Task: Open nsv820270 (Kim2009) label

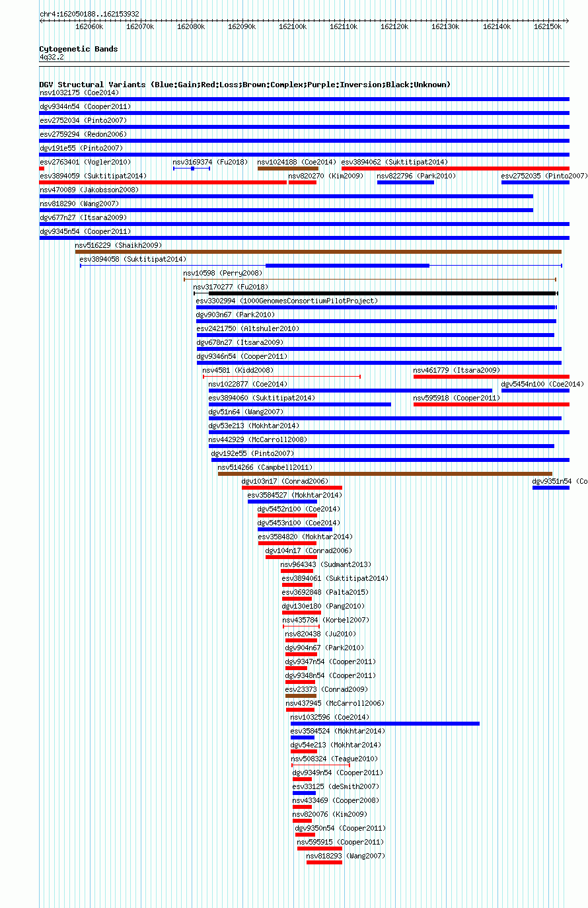Action: coord(326,176)
